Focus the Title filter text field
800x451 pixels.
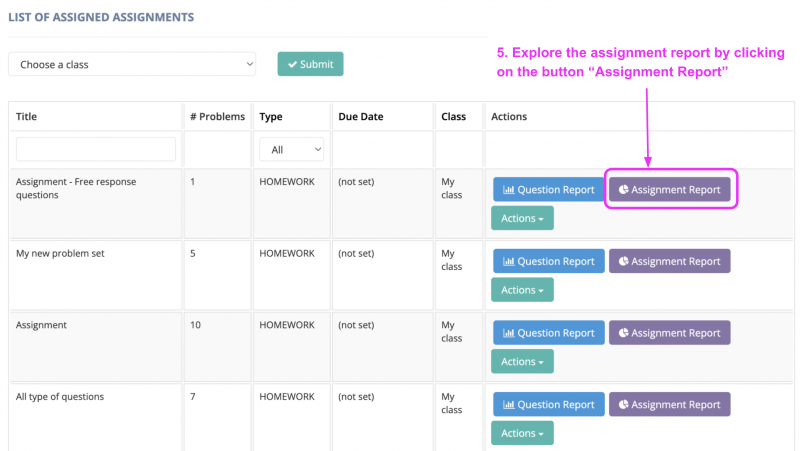tap(96, 150)
